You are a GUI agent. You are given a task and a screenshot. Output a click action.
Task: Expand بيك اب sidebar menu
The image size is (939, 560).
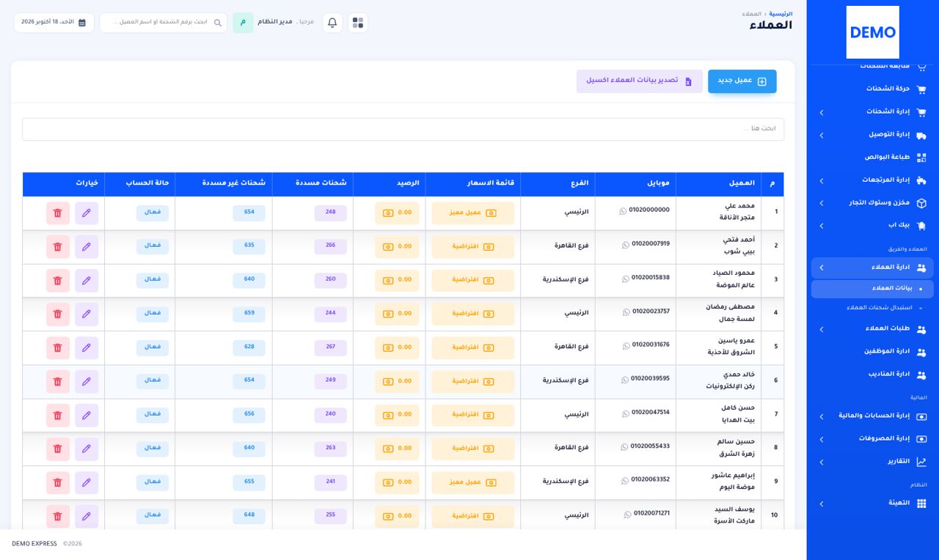(x=872, y=226)
